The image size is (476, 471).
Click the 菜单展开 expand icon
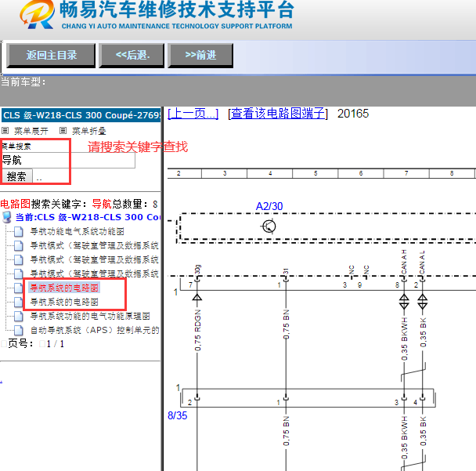[5, 131]
